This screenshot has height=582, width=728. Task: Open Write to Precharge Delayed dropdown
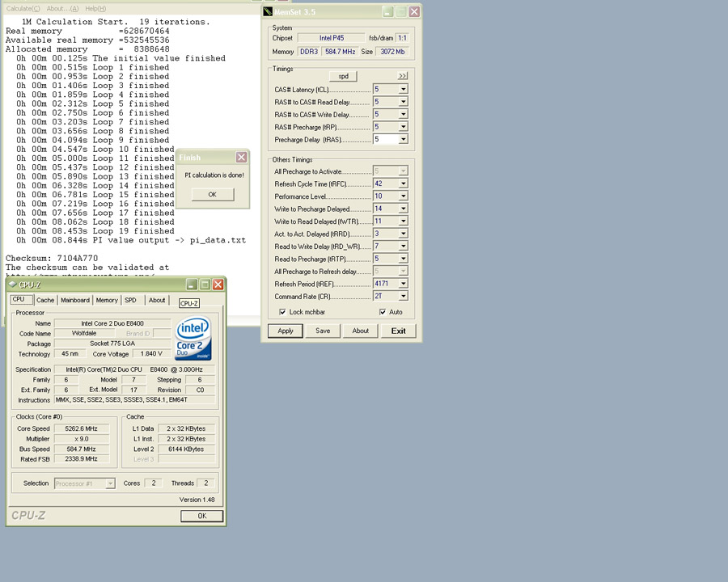pos(403,209)
